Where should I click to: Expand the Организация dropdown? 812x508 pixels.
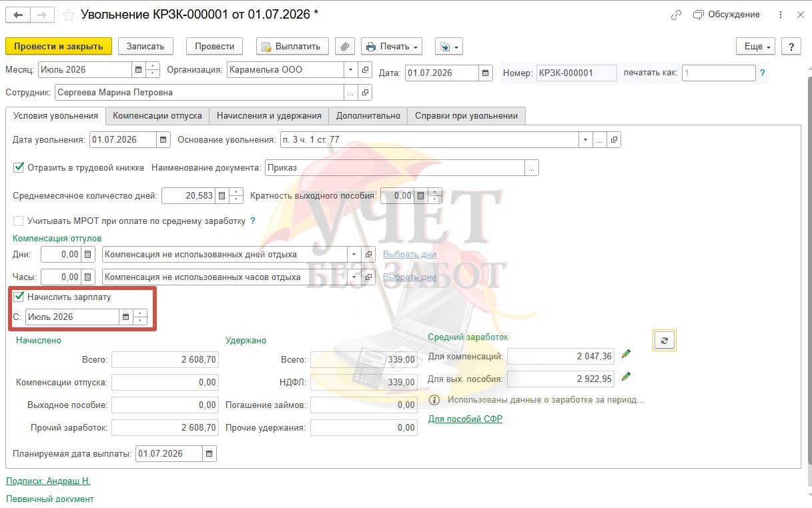tap(352, 69)
